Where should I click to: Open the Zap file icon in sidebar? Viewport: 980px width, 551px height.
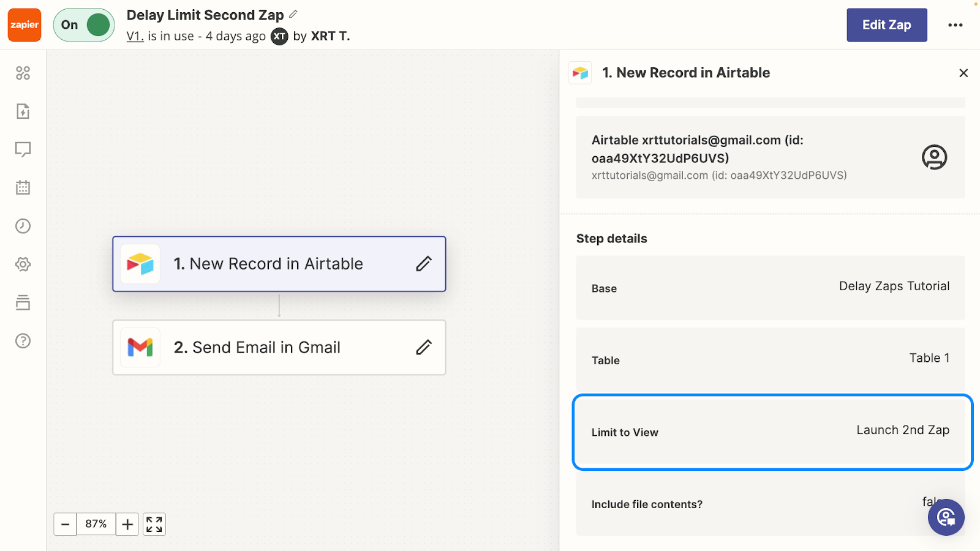23,111
